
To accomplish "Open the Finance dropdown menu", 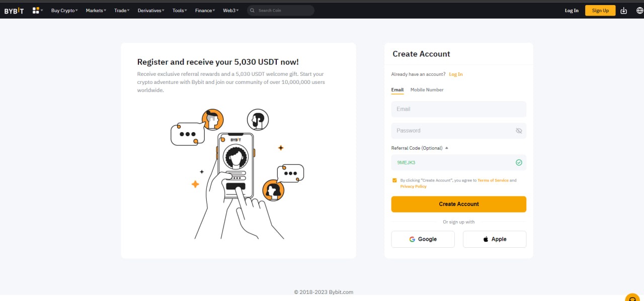I will [205, 11].
